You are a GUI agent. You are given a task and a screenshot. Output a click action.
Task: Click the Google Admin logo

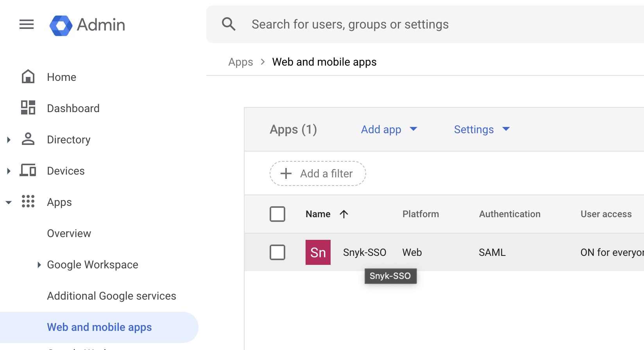(61, 25)
